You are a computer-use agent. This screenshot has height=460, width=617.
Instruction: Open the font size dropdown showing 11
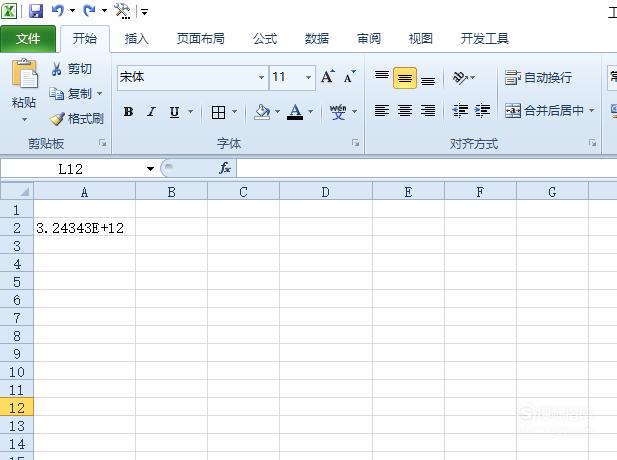pyautogui.click(x=308, y=77)
